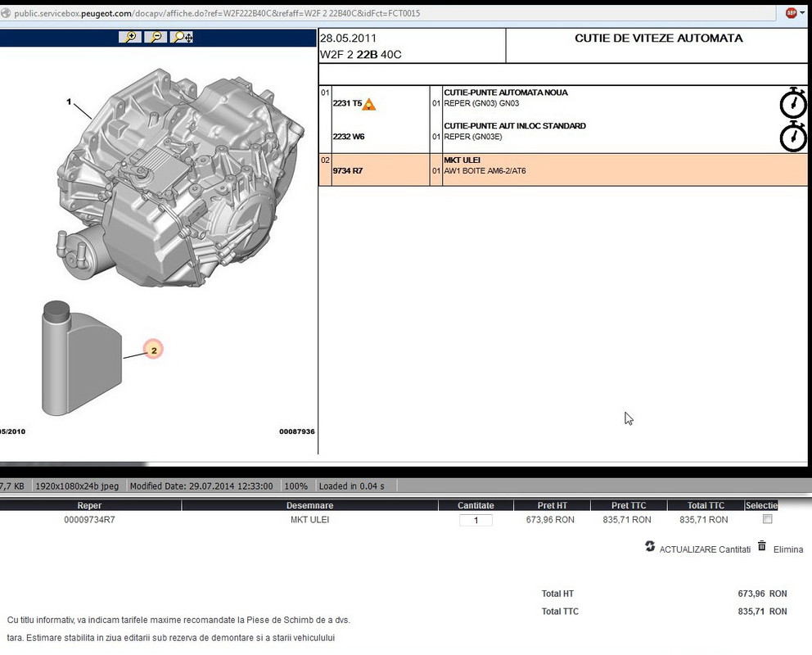Click the warning triangle beside 2231 T5
The width and height of the screenshot is (812, 655).
click(x=368, y=104)
